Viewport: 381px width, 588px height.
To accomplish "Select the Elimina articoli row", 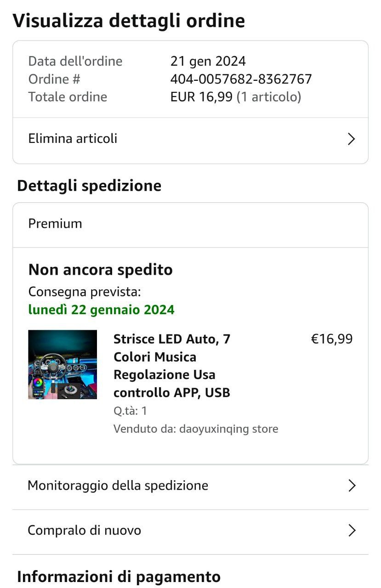I will (x=190, y=139).
